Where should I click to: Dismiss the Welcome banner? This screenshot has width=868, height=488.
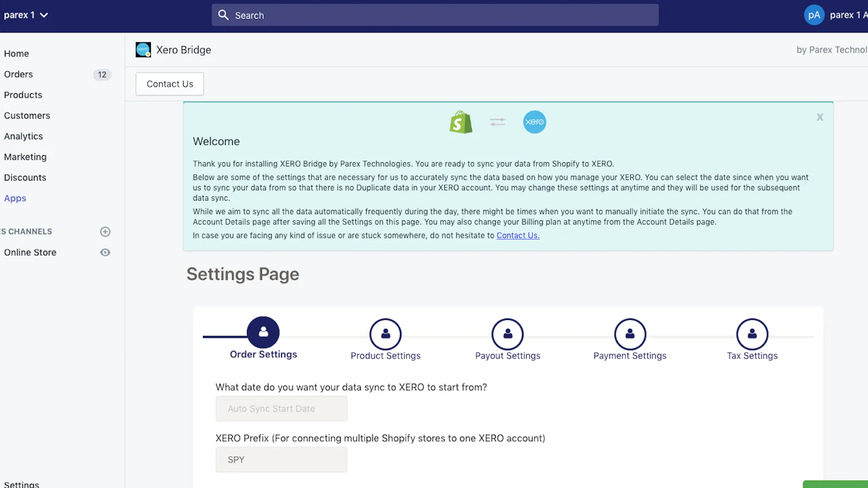pyautogui.click(x=820, y=117)
